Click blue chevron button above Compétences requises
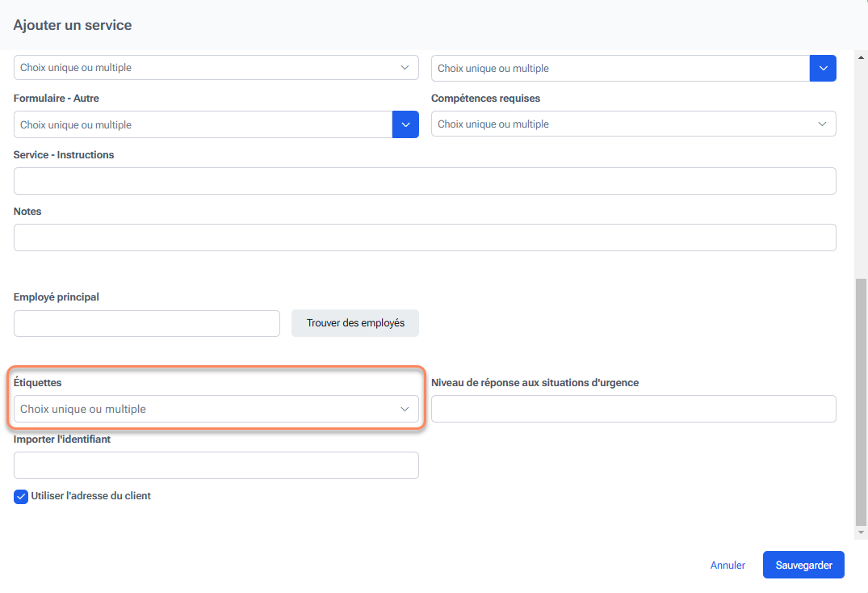Screen dimensions: 868x593 (x=823, y=68)
